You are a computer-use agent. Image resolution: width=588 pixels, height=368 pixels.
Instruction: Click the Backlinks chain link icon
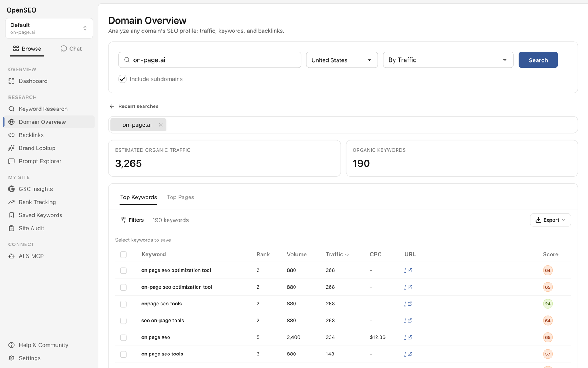[11, 135]
